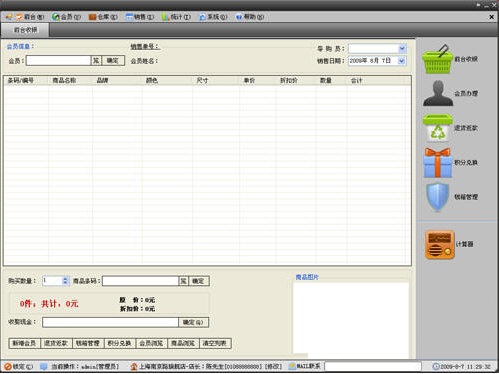Click the leftmost app icon in menu bar
This screenshot has width=499, height=374.
9,16
